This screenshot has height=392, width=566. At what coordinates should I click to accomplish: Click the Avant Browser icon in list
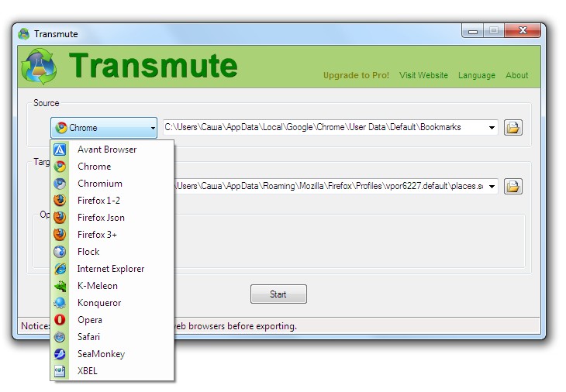tap(60, 150)
